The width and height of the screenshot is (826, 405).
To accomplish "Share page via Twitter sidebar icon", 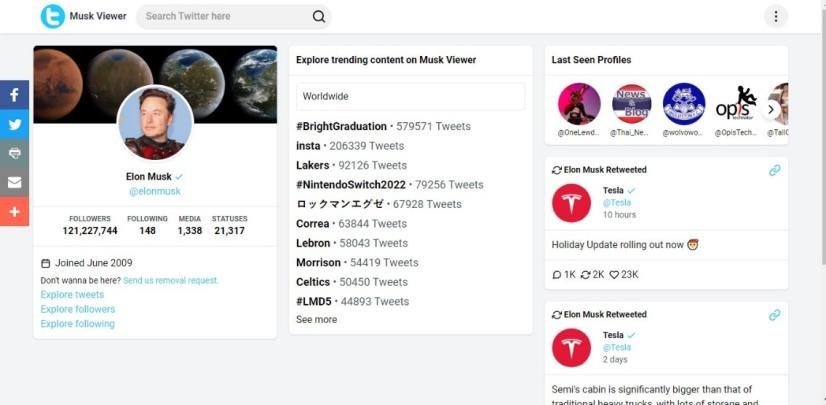I will [14, 125].
